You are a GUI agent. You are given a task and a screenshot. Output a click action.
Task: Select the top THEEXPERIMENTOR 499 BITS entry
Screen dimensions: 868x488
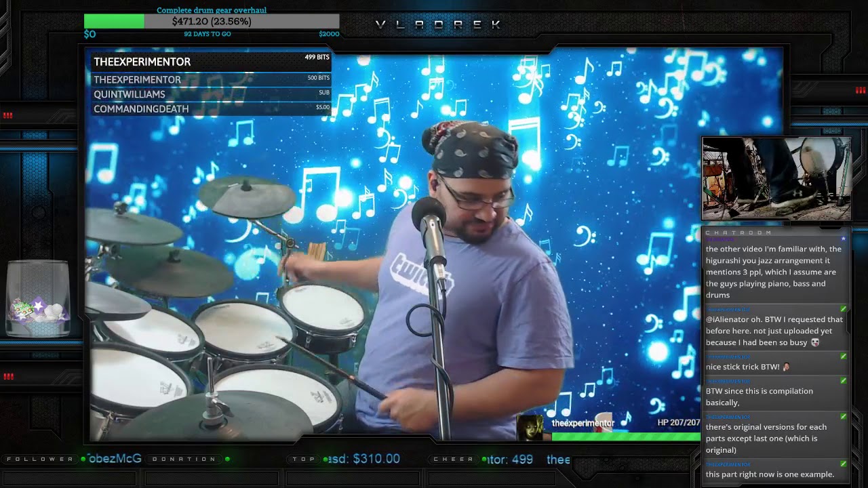[x=211, y=62]
